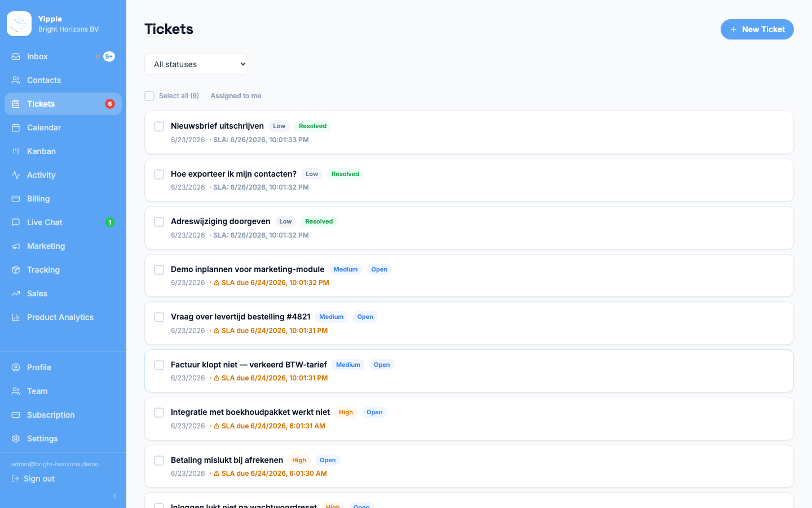Click the Sign out arrow icon
Screen dimensions: 812x508
click(15, 479)
